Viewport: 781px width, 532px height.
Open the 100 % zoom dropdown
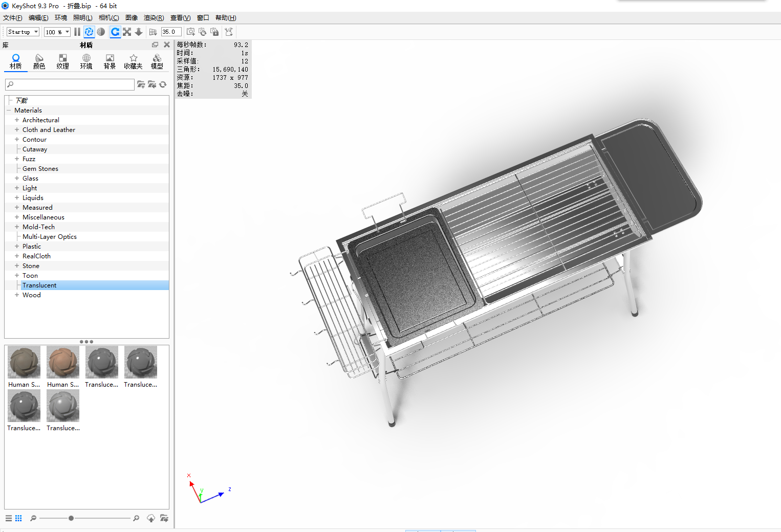(x=57, y=32)
